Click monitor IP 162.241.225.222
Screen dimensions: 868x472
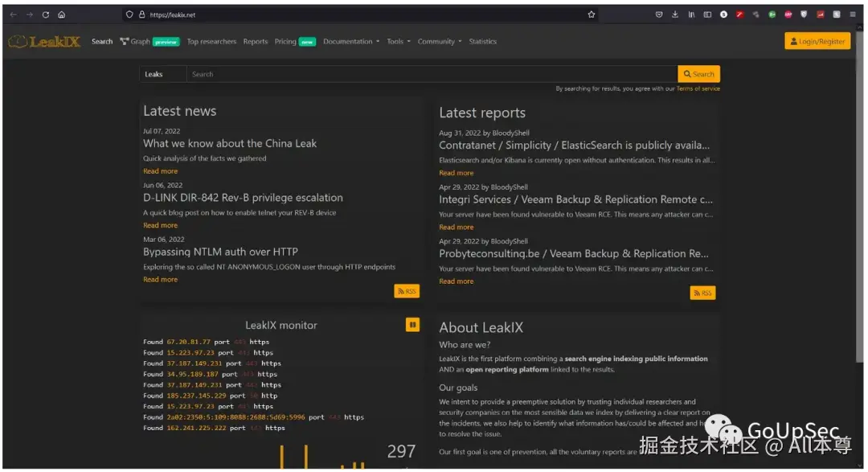(197, 429)
